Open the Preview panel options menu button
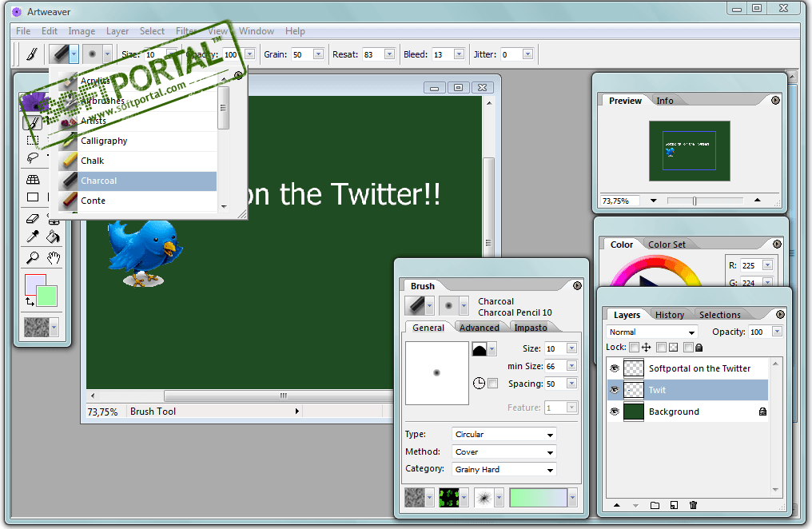The width and height of the screenshot is (812, 529). (775, 101)
